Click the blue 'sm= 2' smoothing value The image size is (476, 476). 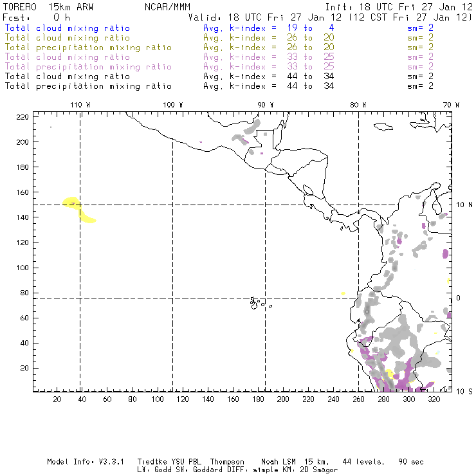[x=420, y=28]
